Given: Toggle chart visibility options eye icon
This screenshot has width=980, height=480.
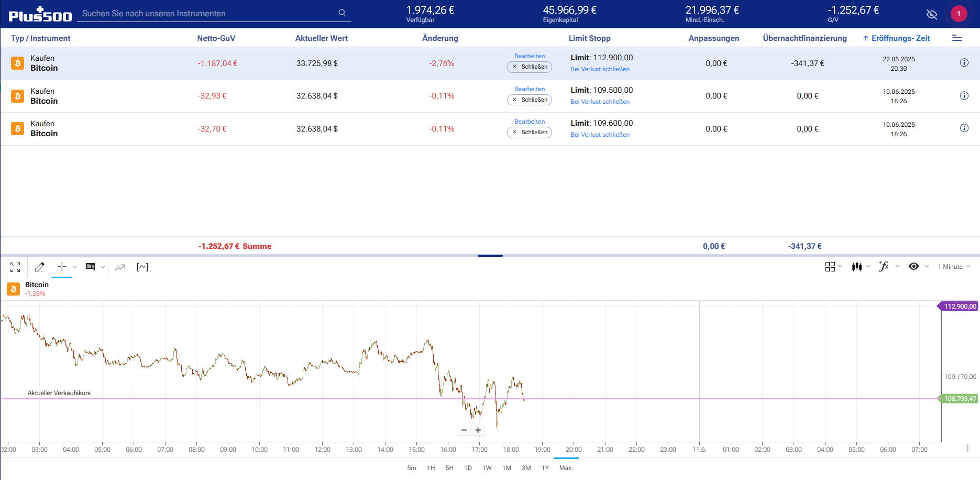Looking at the screenshot, I should 913,267.
